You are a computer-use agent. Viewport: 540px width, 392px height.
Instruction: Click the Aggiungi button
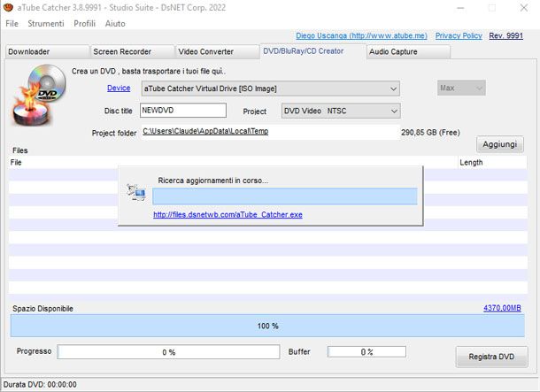[501, 143]
